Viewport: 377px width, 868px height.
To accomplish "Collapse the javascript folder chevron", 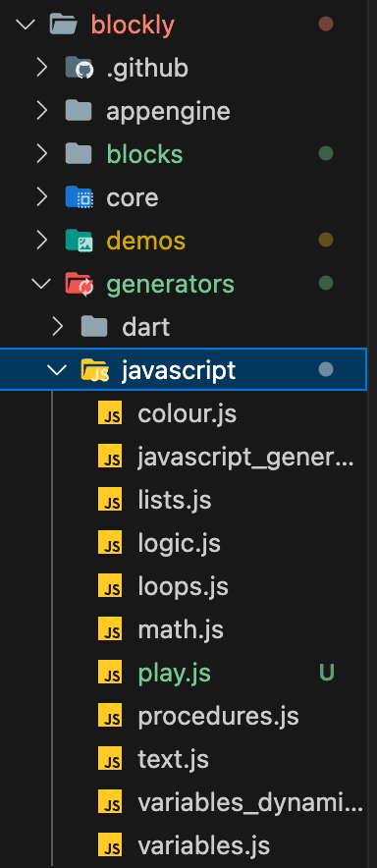I will pos(57,370).
